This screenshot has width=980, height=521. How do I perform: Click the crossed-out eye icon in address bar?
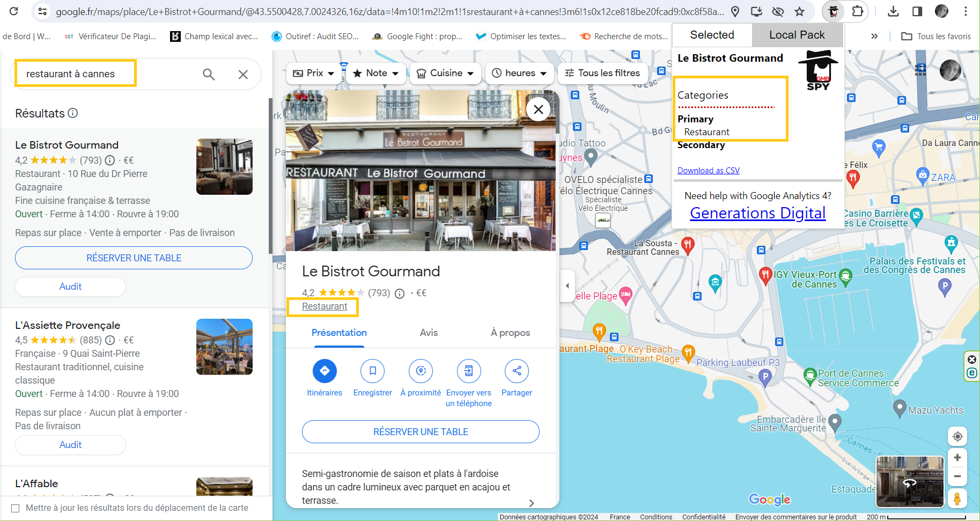pyautogui.click(x=778, y=11)
